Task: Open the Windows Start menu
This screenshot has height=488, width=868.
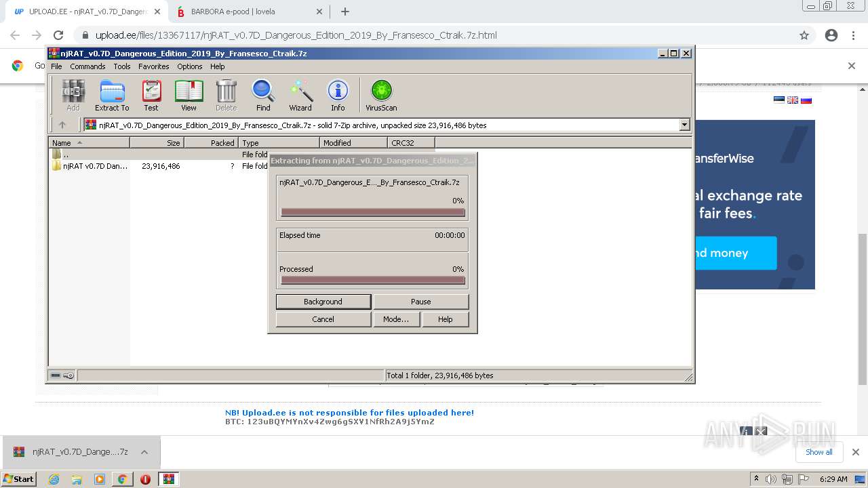Action: pyautogui.click(x=19, y=479)
